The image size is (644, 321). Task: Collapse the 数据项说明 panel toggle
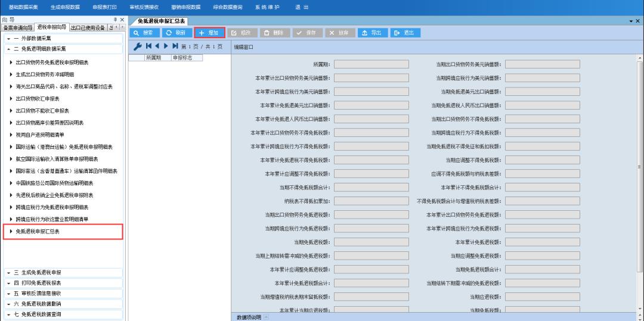[x=266, y=317]
